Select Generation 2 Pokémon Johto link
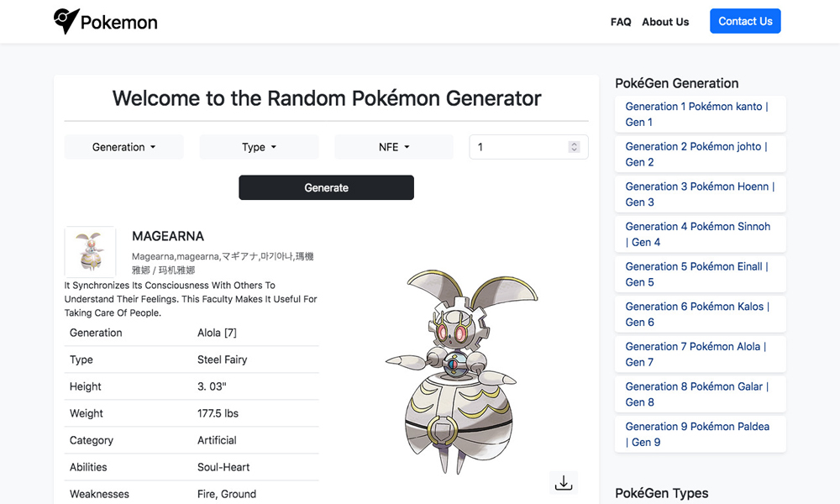The height and width of the screenshot is (504, 840). coord(696,155)
